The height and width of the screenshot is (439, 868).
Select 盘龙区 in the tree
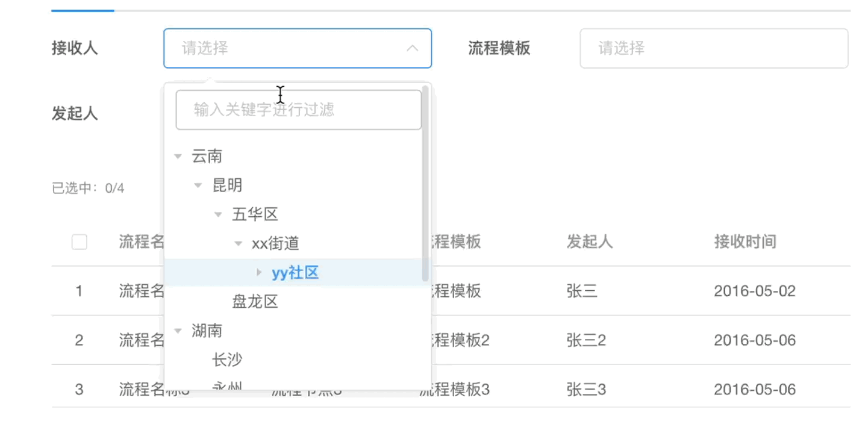[255, 302]
